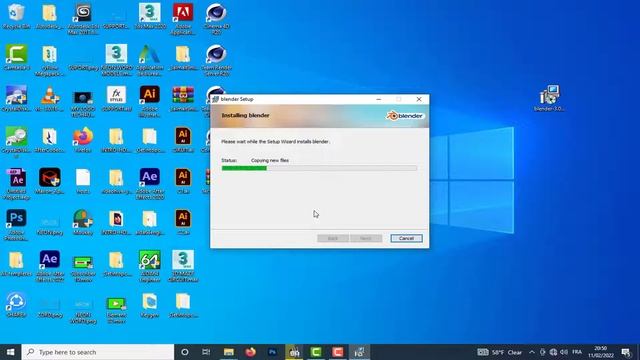Open Cortana from the taskbar circle
The height and width of the screenshot is (360, 640).
coord(184,352)
